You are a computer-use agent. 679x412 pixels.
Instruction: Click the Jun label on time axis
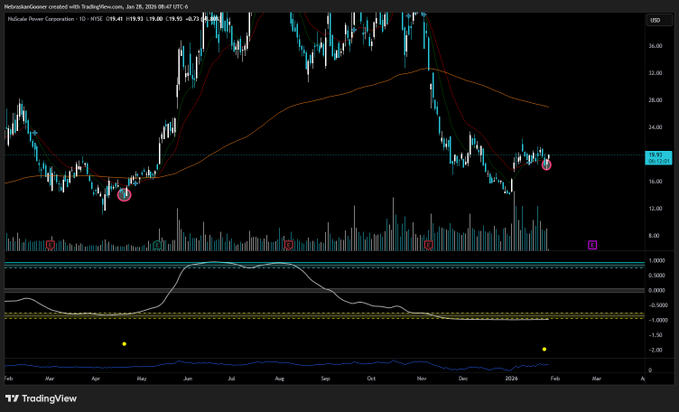click(188, 380)
